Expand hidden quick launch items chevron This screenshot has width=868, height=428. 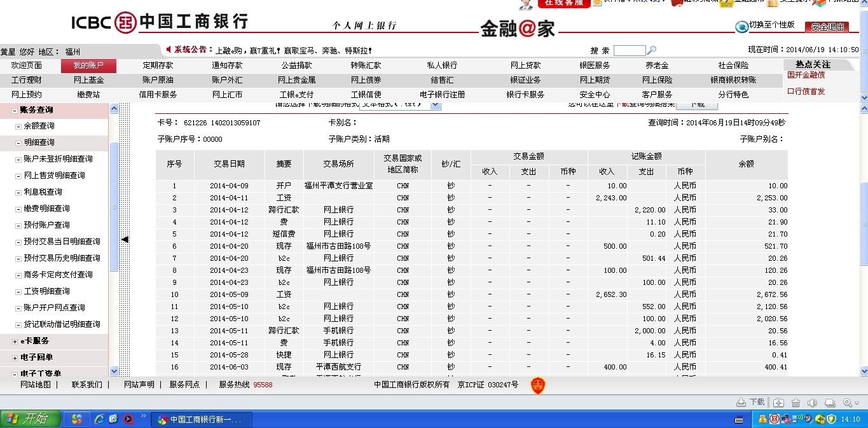pyautogui.click(x=143, y=416)
